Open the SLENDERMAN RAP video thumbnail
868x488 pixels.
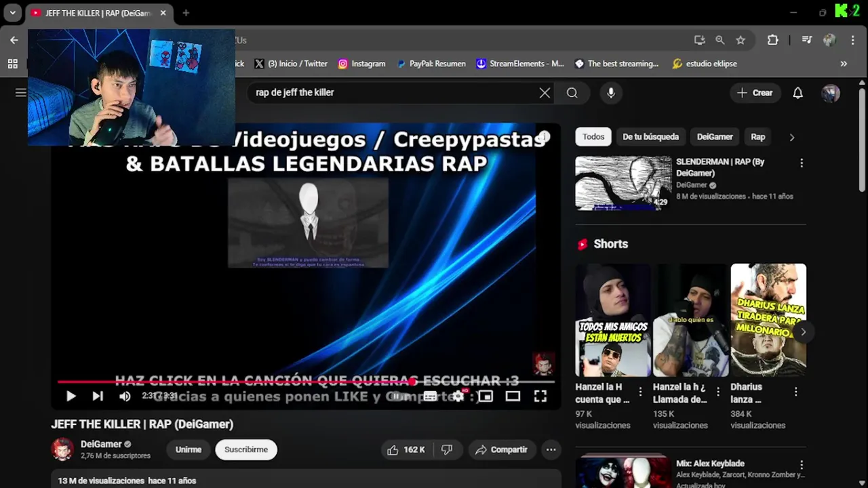(623, 183)
